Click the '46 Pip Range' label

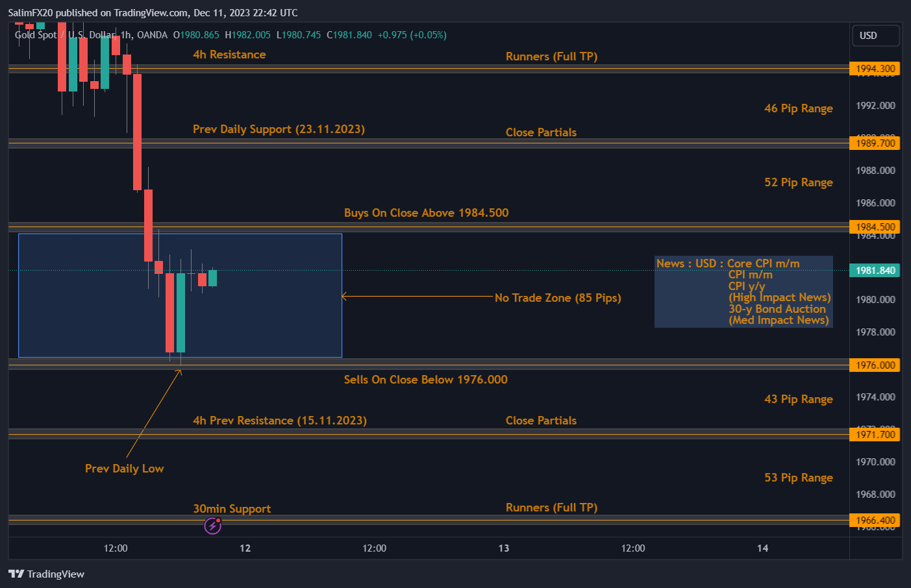pos(799,108)
